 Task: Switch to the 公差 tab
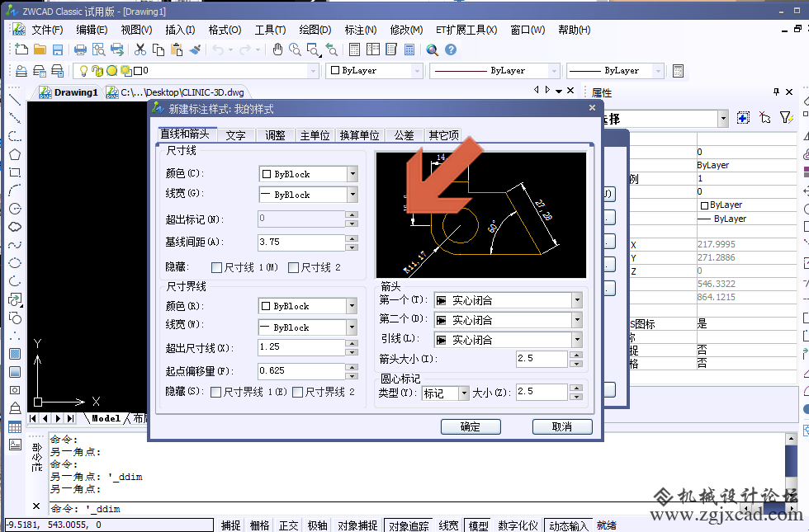coord(404,135)
